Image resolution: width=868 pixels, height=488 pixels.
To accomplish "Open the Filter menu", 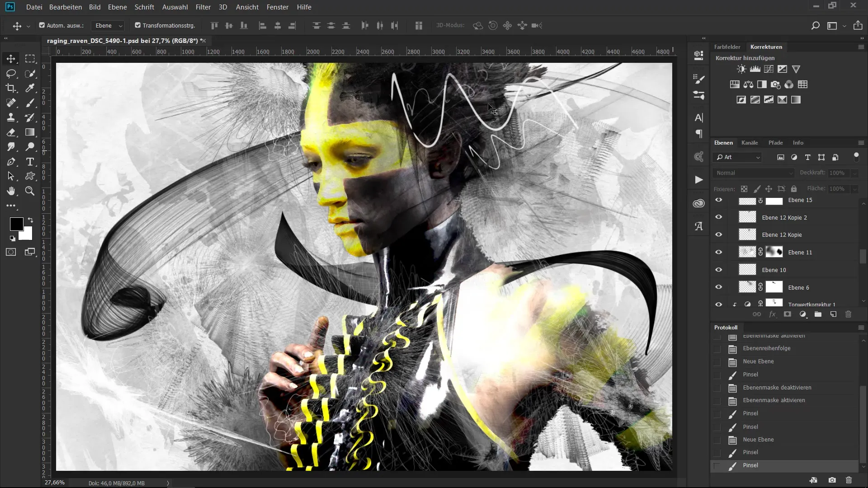I will [x=203, y=7].
